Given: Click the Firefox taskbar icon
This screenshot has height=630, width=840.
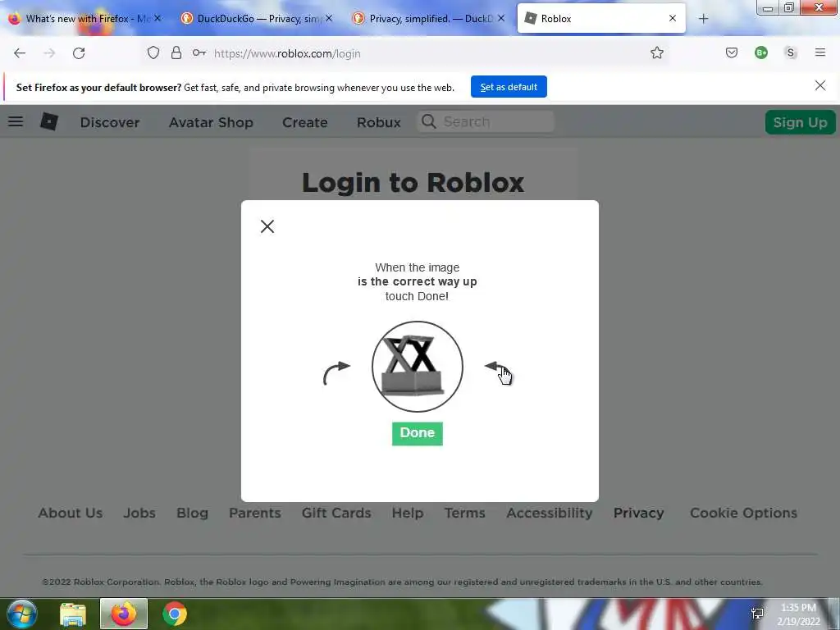Looking at the screenshot, I should point(124,614).
